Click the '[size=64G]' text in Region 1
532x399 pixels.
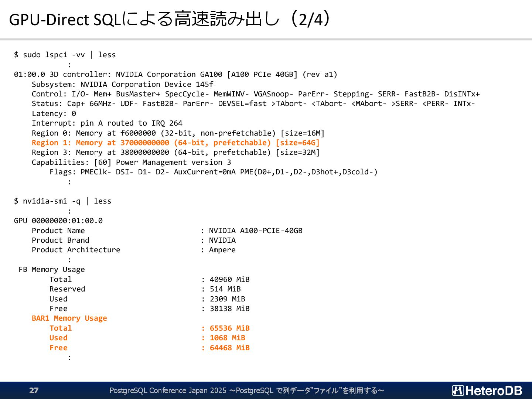click(x=298, y=143)
